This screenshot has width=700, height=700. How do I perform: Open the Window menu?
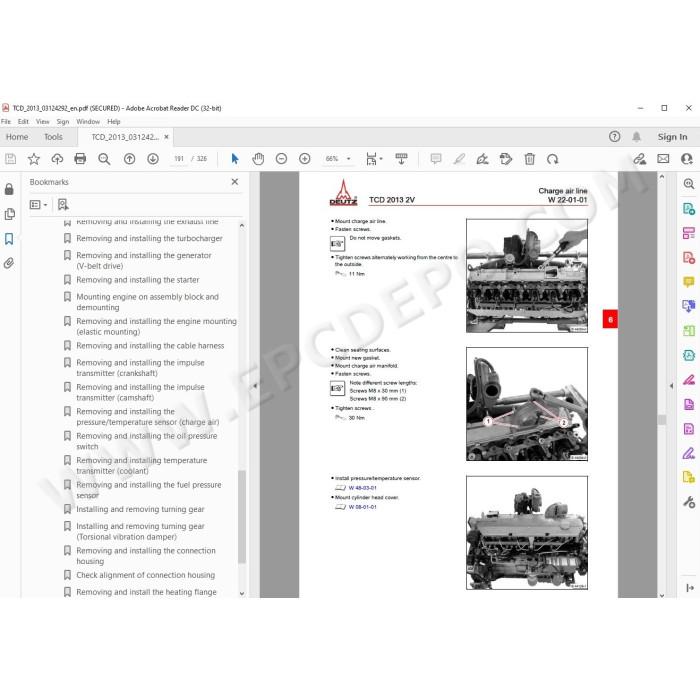(88, 121)
